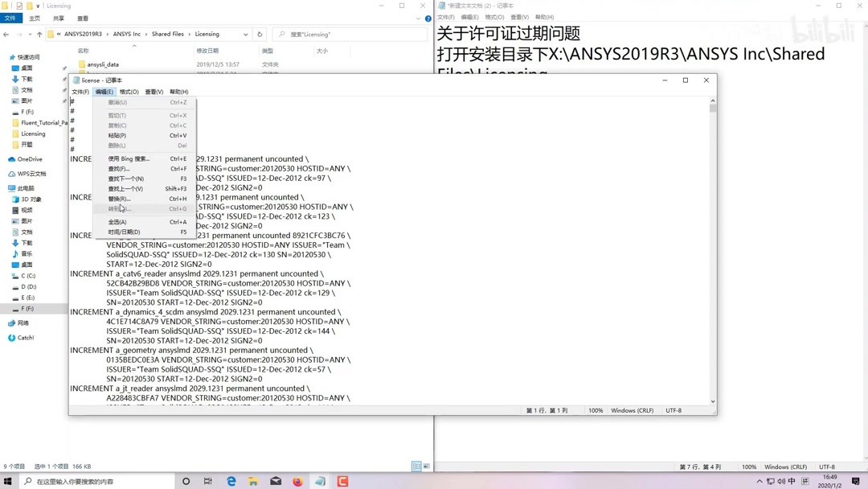Open Chrome from the taskbar
This screenshot has width=868, height=489.
click(298, 482)
